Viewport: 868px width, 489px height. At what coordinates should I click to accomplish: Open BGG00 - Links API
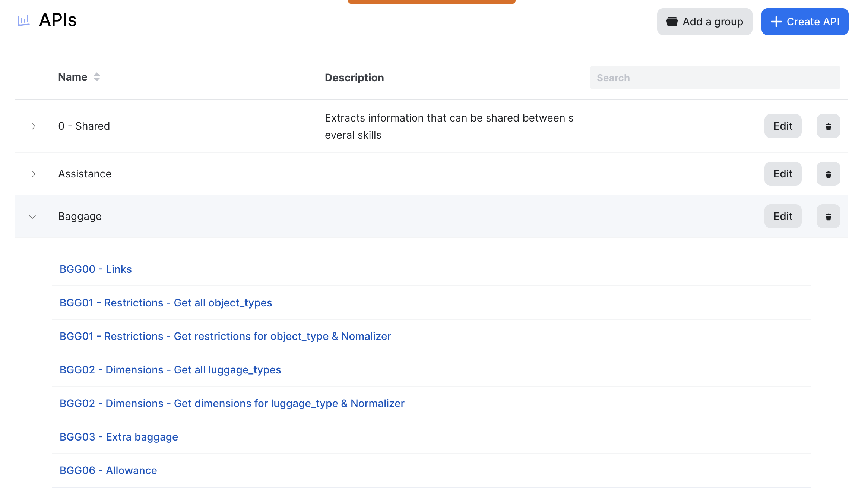point(96,269)
